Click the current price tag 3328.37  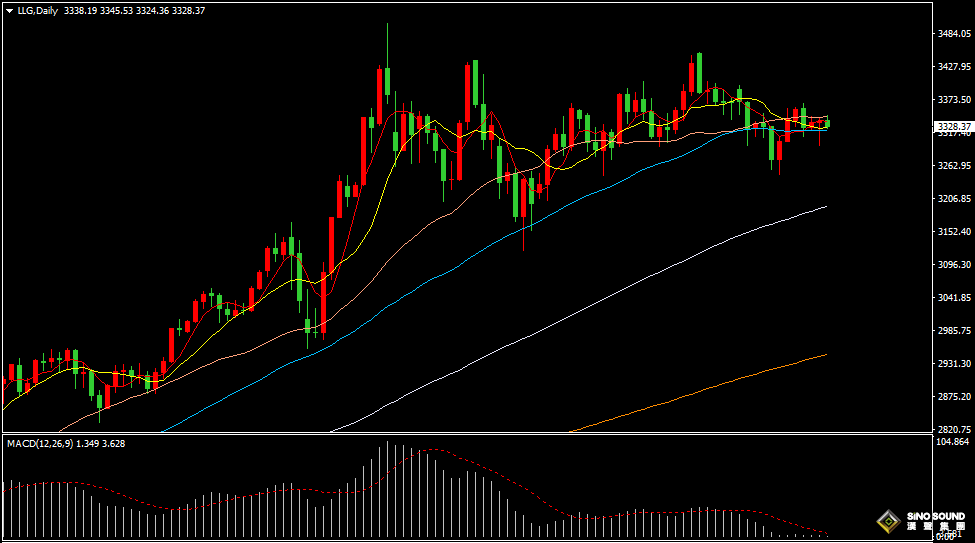954,127
